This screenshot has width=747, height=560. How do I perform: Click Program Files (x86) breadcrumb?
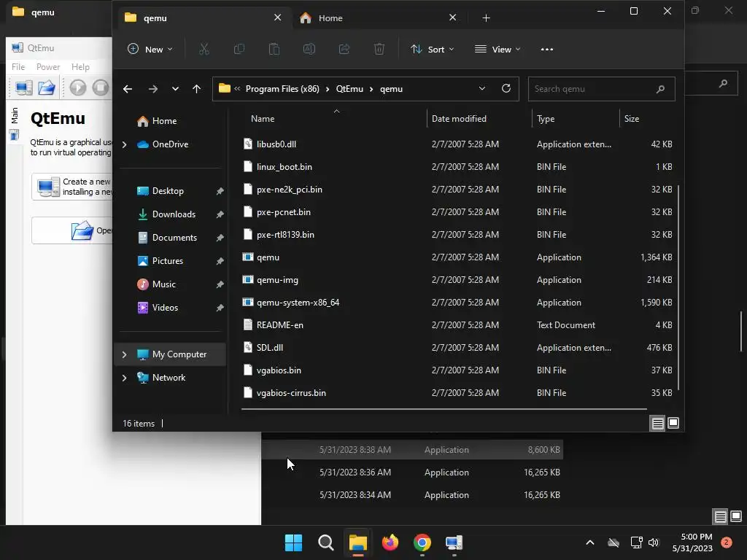pyautogui.click(x=282, y=89)
